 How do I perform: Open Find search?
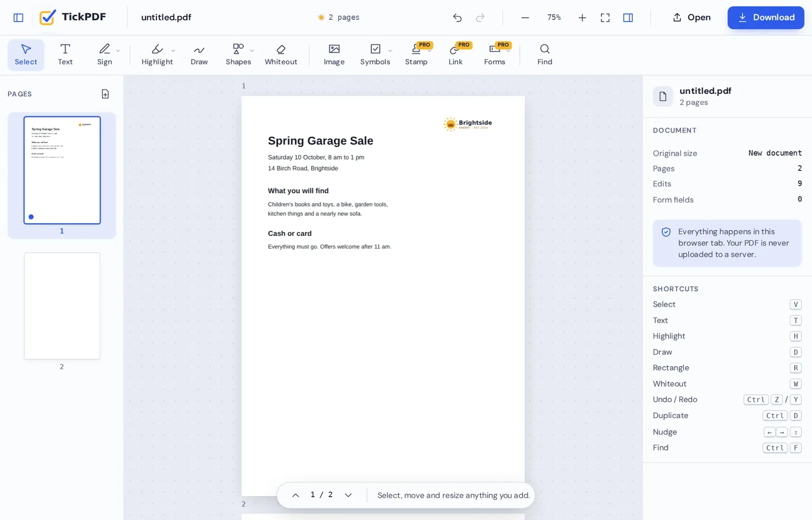point(545,55)
